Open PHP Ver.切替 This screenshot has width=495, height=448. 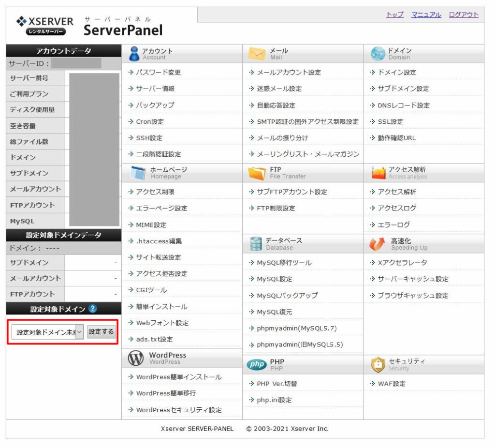[x=277, y=384]
